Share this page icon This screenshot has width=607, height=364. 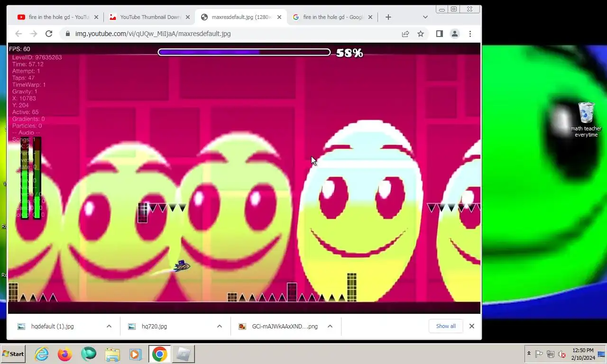tap(405, 34)
